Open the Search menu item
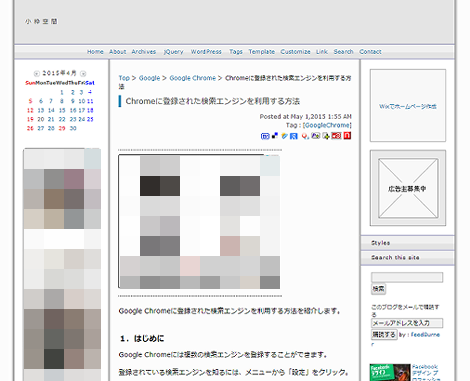The height and width of the screenshot is (381, 470). click(x=343, y=52)
